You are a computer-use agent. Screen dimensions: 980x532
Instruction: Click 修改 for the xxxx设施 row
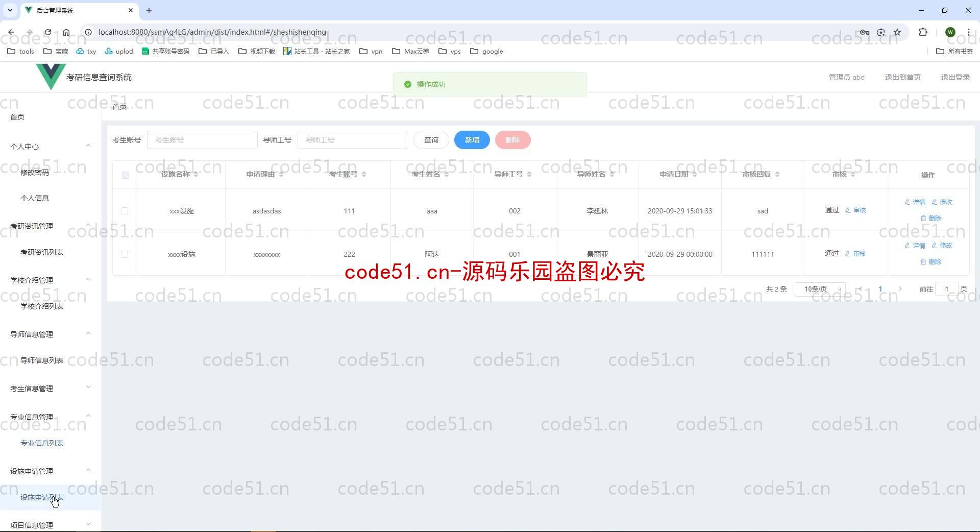942,246
